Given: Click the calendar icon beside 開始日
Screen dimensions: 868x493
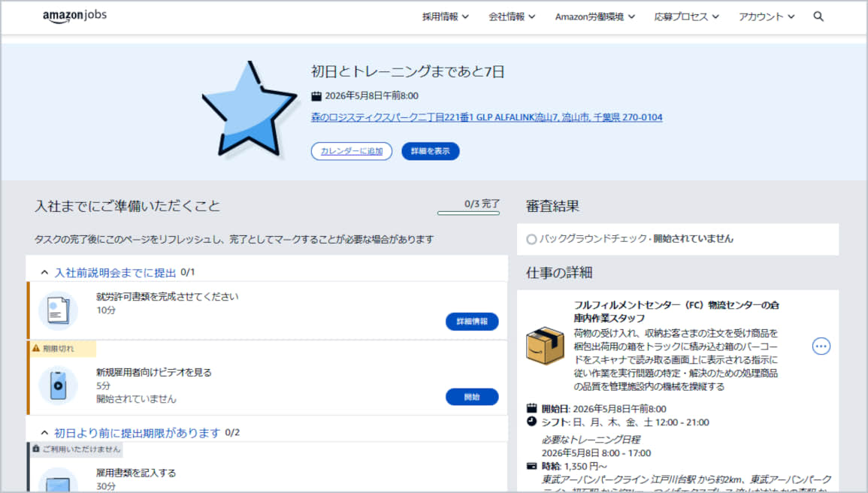Looking at the screenshot, I should [x=531, y=408].
